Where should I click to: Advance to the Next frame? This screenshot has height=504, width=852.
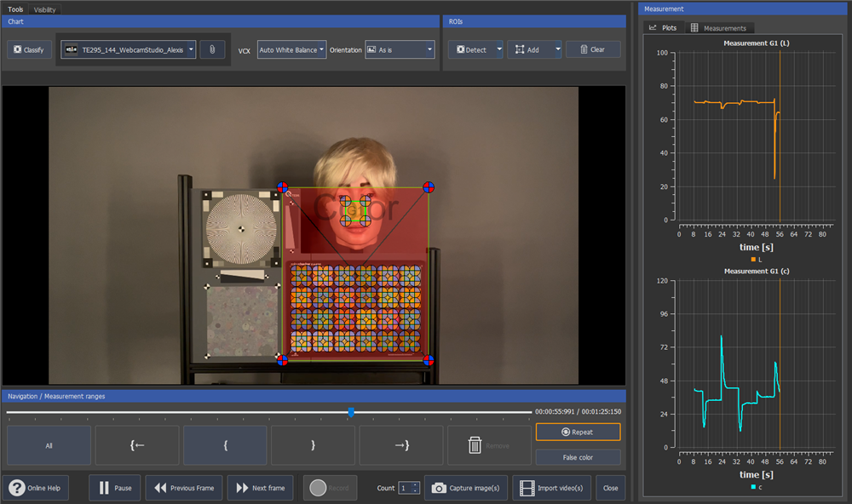pos(260,488)
